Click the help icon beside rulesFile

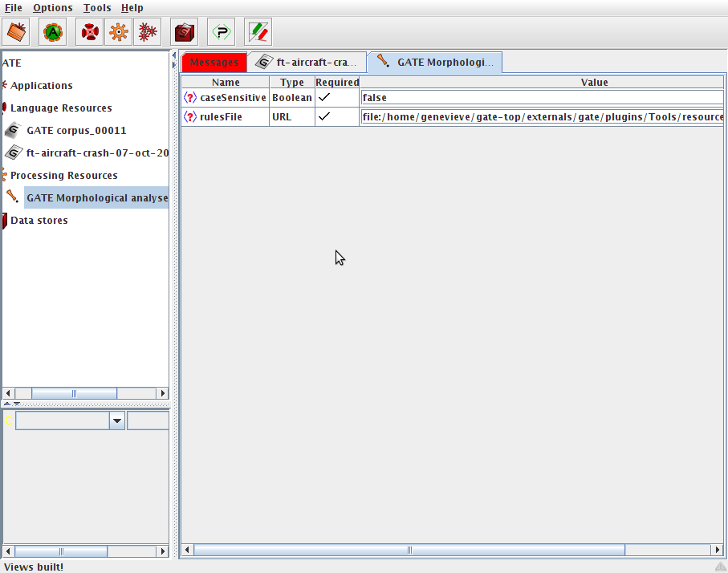coord(190,116)
